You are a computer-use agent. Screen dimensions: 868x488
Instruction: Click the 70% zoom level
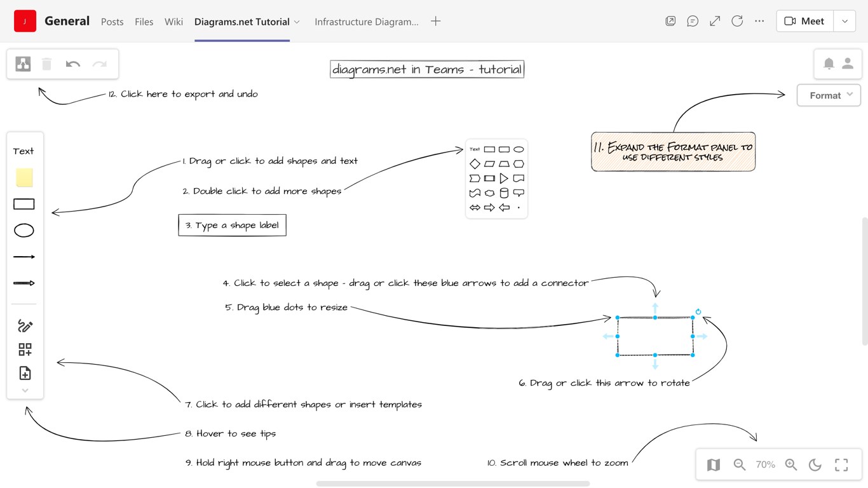[765, 465]
